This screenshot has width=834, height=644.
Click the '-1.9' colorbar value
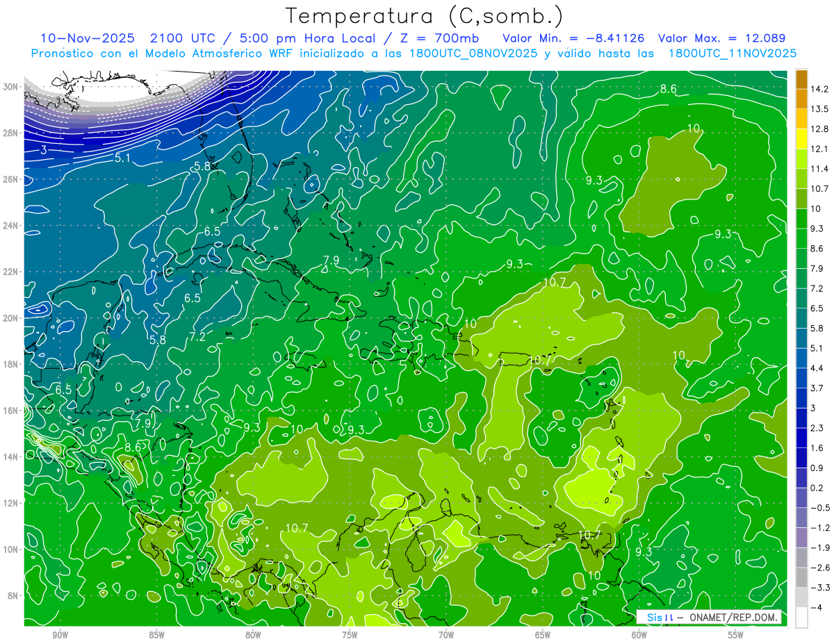(x=820, y=547)
